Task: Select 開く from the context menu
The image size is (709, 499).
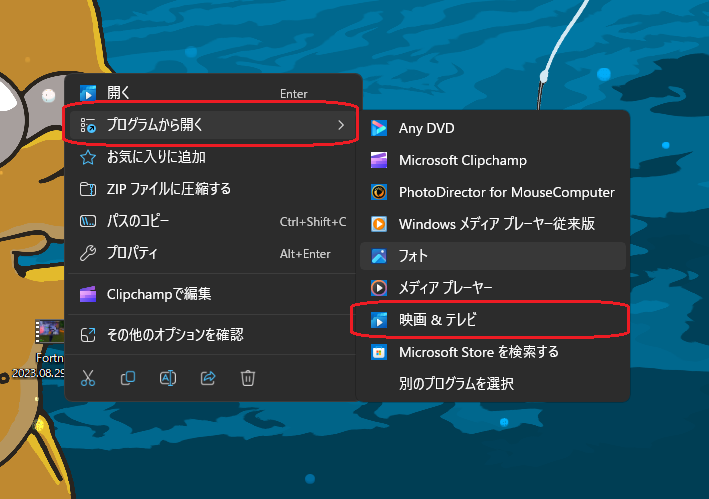Action: tap(213, 93)
